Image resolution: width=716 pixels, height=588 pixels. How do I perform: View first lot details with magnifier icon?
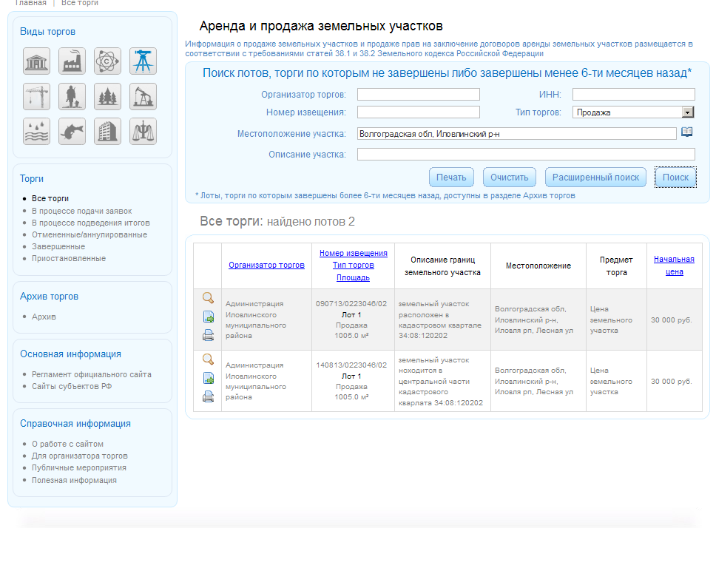click(208, 297)
